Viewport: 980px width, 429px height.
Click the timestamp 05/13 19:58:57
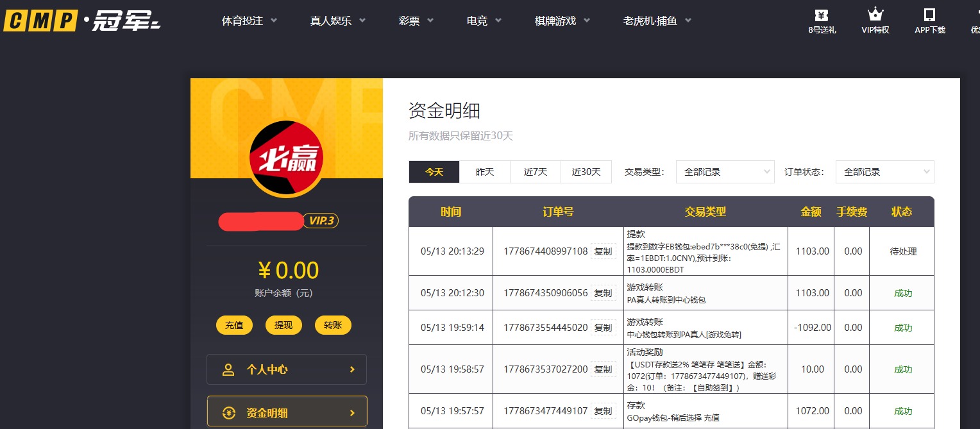(x=452, y=369)
